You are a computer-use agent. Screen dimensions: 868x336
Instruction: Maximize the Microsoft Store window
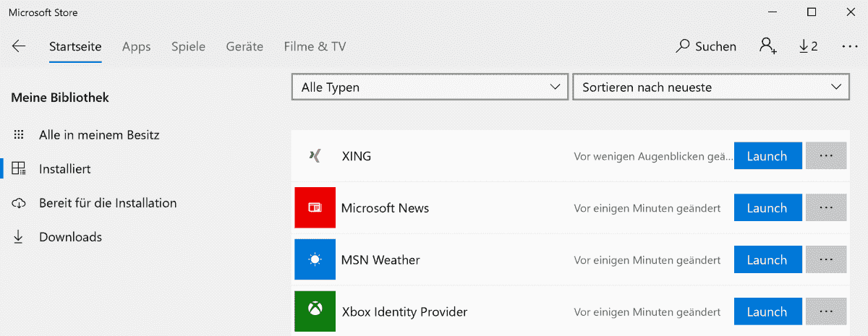pos(812,12)
